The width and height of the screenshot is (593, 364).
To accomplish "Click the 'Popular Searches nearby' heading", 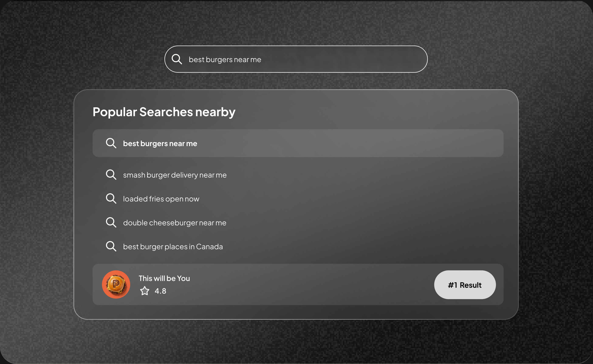I will (x=164, y=112).
